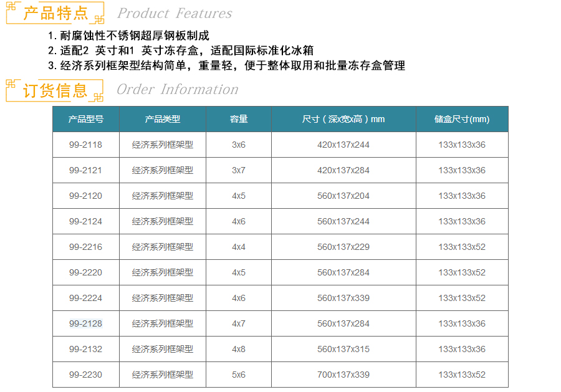Click model number 99-2216
The image size is (561, 392).
tap(86, 247)
